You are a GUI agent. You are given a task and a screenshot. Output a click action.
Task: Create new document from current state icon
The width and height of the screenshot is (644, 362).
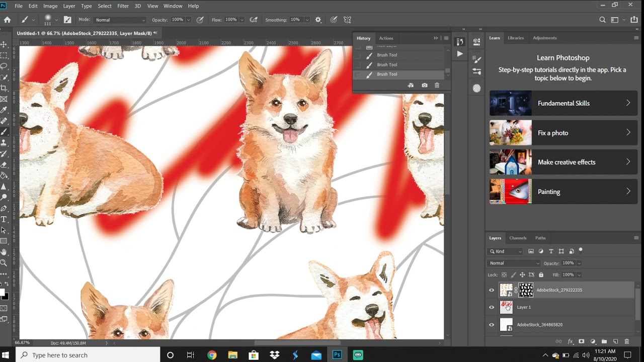411,85
